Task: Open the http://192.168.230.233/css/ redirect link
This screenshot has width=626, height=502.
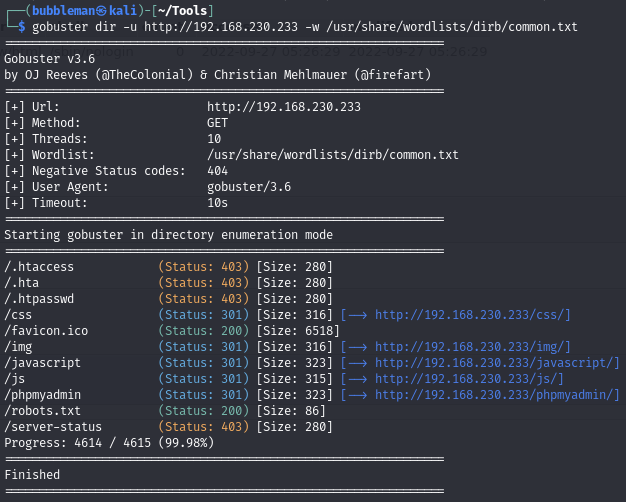Action: point(470,315)
